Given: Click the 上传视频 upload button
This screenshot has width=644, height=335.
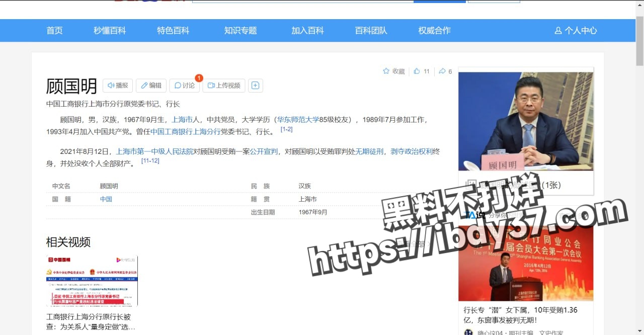Looking at the screenshot, I should coord(224,86).
